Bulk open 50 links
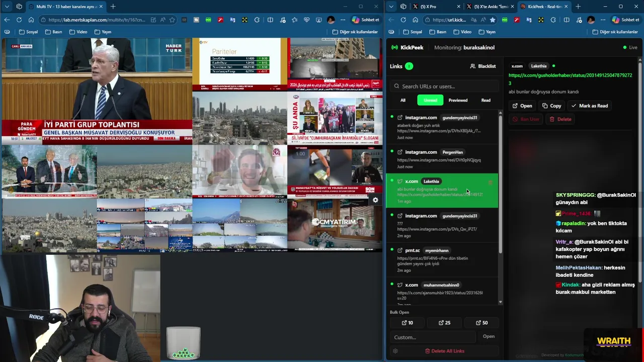 (481, 323)
